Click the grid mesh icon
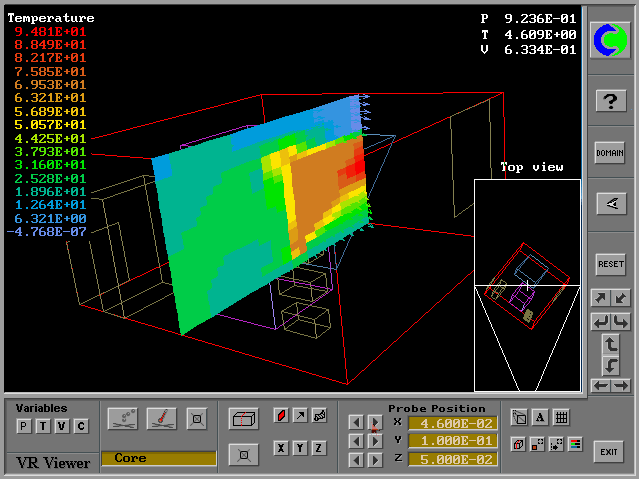 (561, 418)
